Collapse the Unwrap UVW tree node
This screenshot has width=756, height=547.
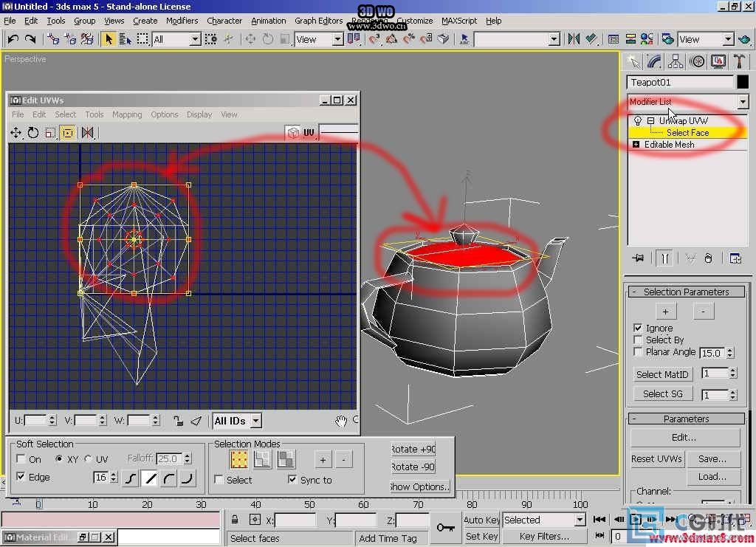pos(650,120)
